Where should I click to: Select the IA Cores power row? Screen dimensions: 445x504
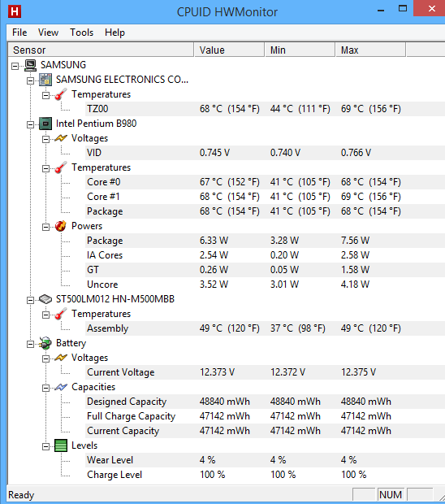(x=266, y=255)
